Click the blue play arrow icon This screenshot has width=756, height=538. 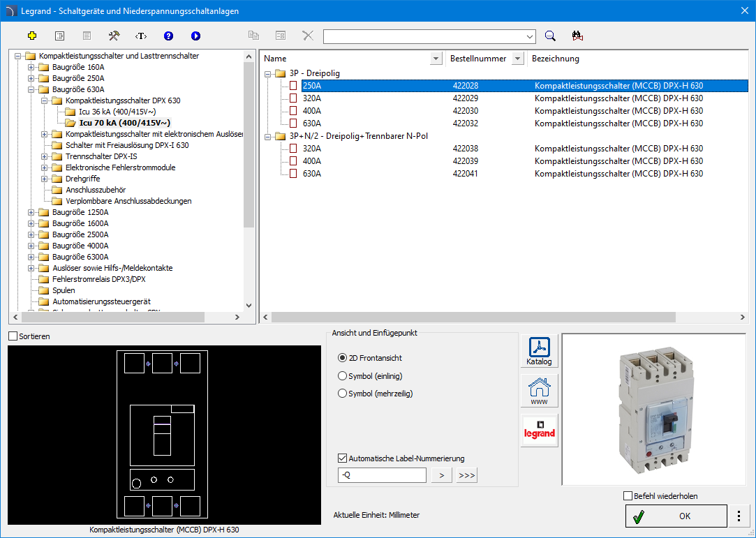tap(195, 36)
